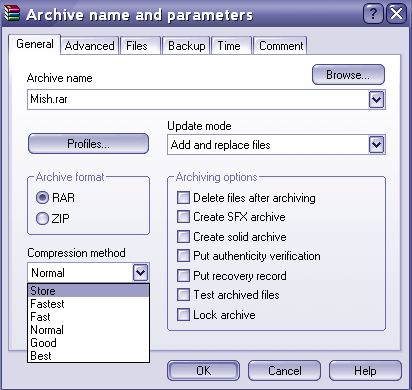Switch to the General tab

click(x=35, y=44)
